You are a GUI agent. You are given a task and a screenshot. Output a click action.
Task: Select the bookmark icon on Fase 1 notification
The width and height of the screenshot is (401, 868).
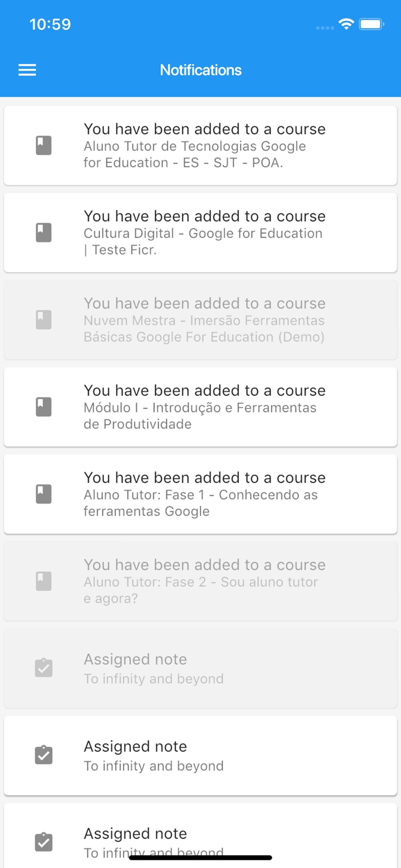pyautogui.click(x=43, y=494)
